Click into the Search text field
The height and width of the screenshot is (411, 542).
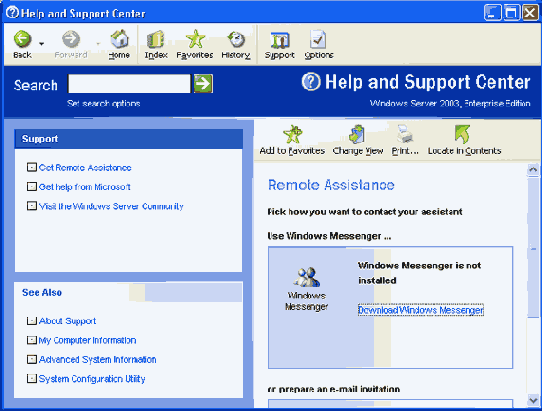[x=129, y=84]
